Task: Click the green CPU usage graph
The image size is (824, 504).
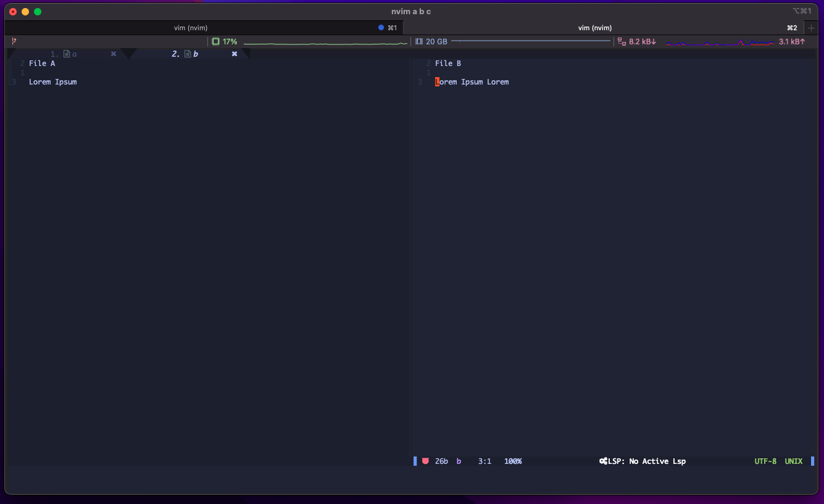Action: (x=325, y=43)
